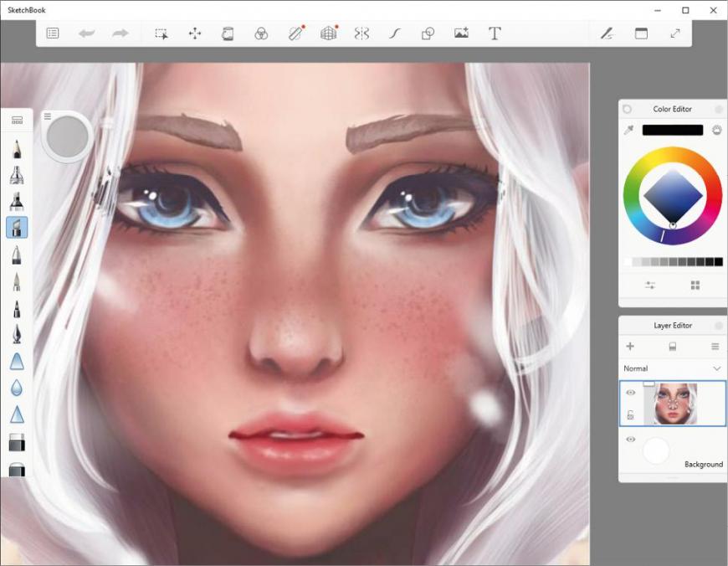Viewport: 728px width, 566px height.
Task: Select the pencil brush in brush palette
Action: click(17, 149)
